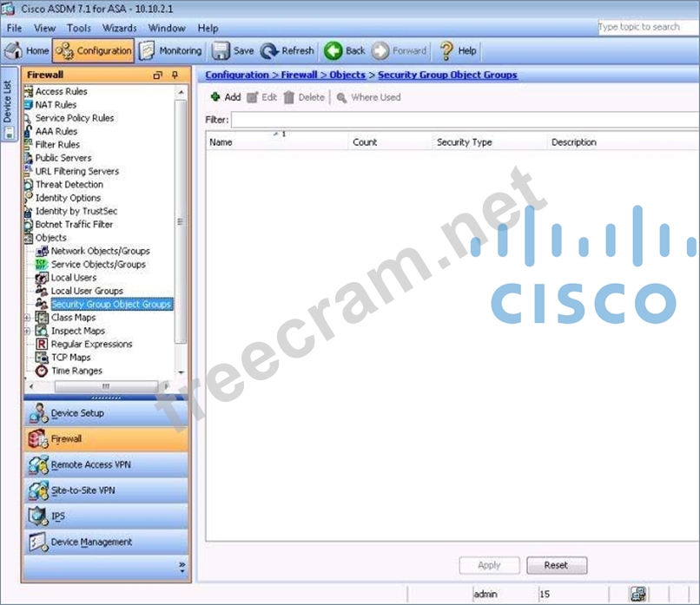Click the Where Used magnifier icon
The height and width of the screenshot is (605, 700).
pyautogui.click(x=342, y=97)
